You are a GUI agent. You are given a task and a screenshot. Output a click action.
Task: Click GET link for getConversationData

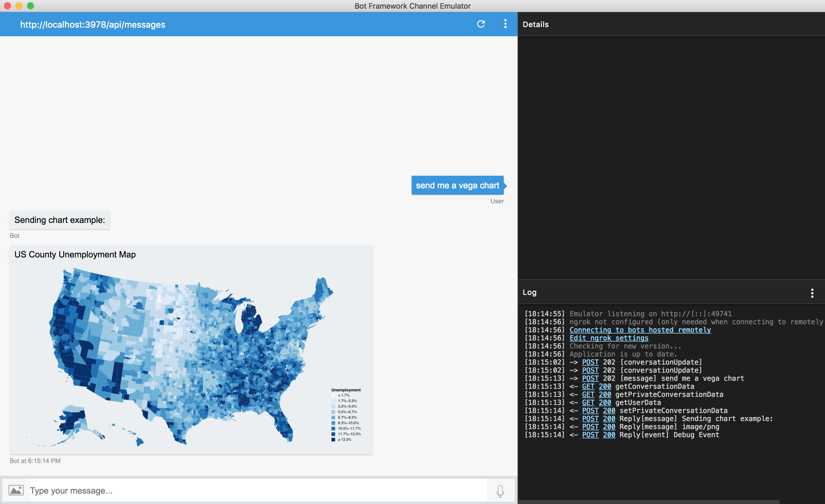coord(588,386)
